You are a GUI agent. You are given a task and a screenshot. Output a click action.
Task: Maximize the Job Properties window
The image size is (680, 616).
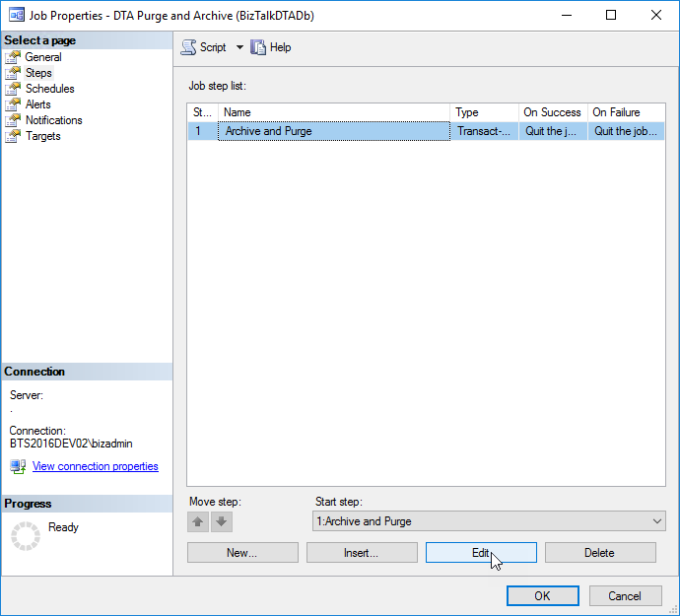click(611, 15)
